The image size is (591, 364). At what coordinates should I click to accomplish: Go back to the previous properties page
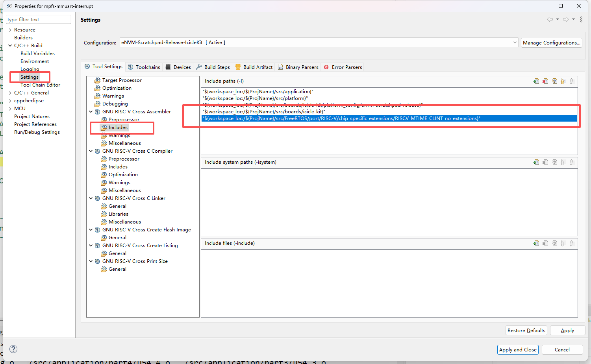(x=550, y=19)
